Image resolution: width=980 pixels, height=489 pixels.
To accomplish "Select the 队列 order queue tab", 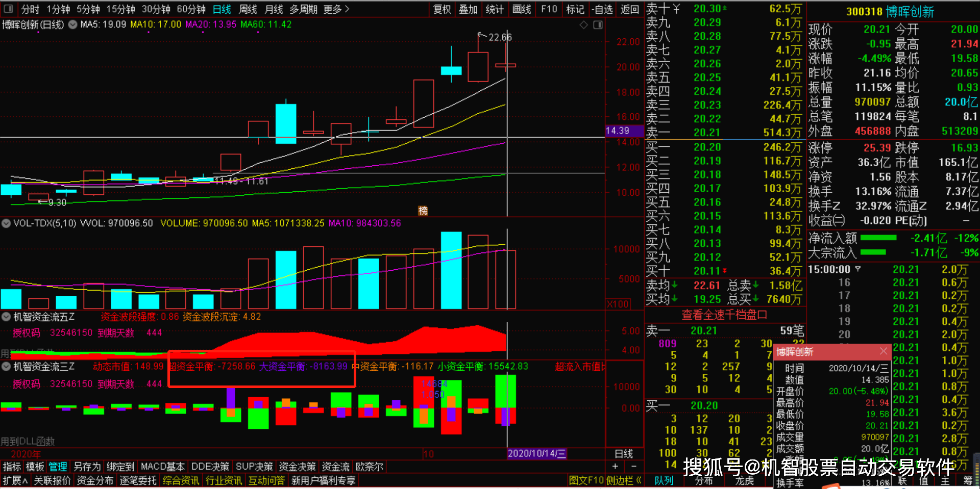I will (x=664, y=480).
